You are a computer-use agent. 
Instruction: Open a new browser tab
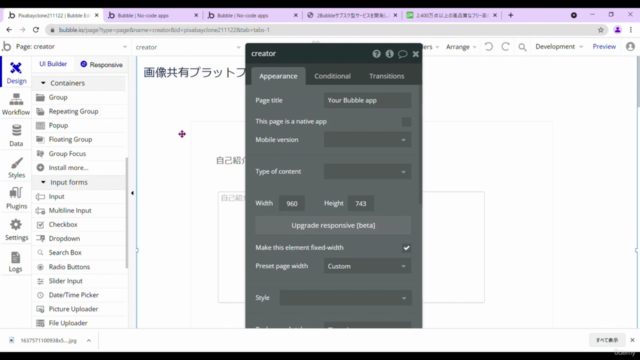pos(510,15)
